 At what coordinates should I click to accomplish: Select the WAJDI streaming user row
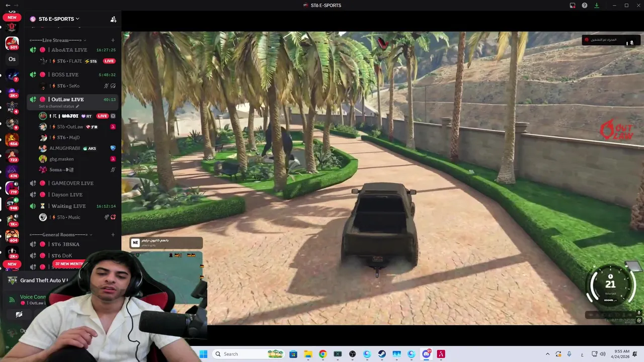tap(78, 116)
